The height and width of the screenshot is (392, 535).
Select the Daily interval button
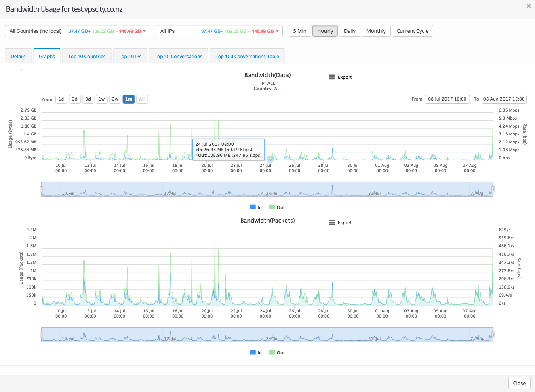[x=350, y=31]
